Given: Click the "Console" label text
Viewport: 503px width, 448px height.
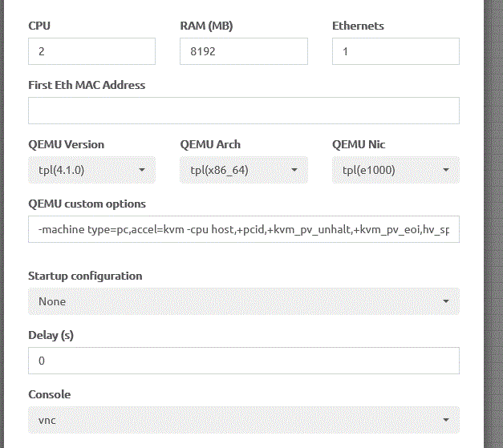Looking at the screenshot, I should (49, 394).
